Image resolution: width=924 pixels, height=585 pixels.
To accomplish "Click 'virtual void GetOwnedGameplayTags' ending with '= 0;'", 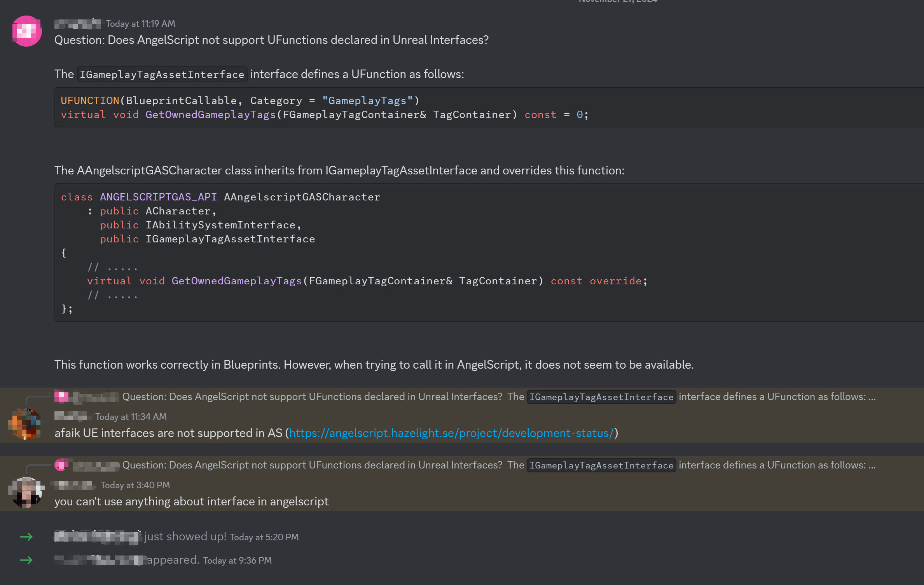I will 325,115.
